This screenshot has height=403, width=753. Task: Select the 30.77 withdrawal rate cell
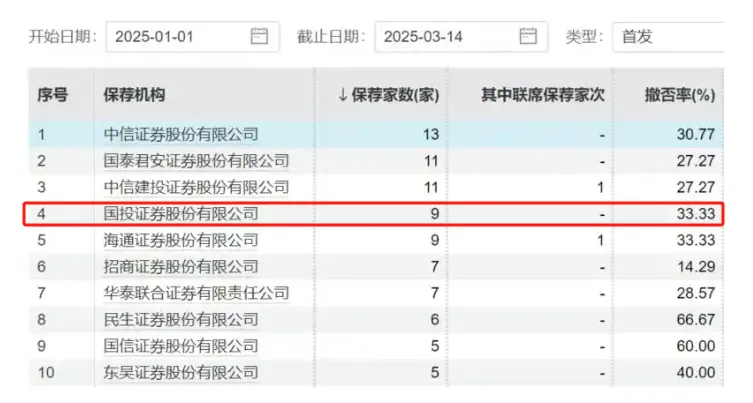coord(696,134)
